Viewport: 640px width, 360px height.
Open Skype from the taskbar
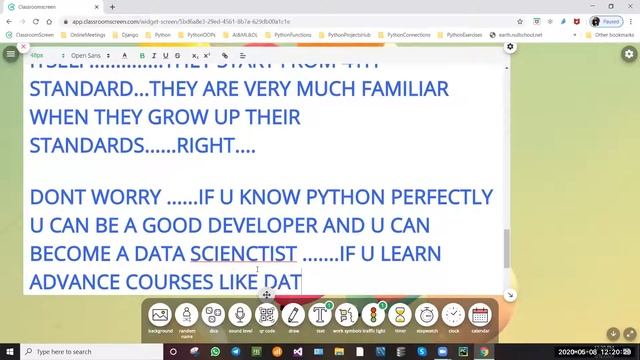click(422, 351)
